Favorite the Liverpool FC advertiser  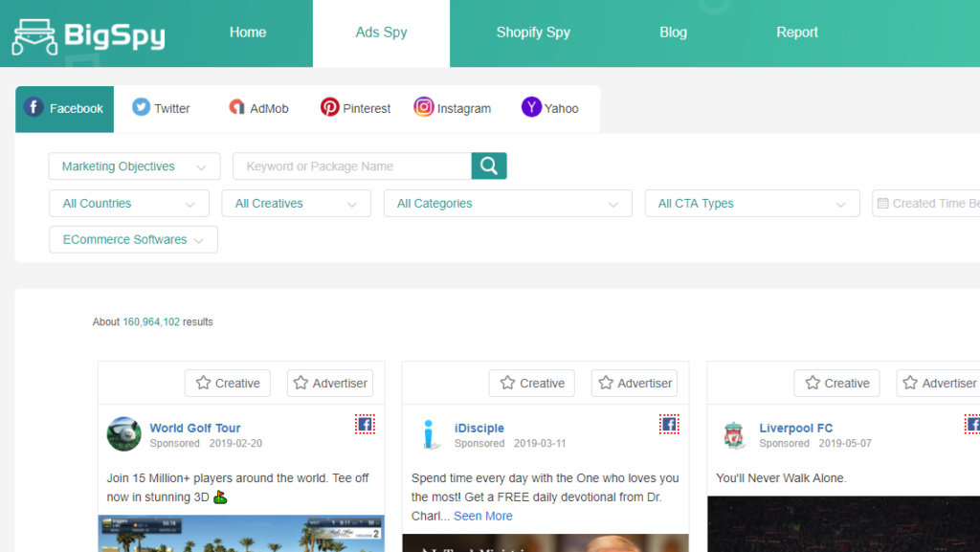[x=939, y=383]
